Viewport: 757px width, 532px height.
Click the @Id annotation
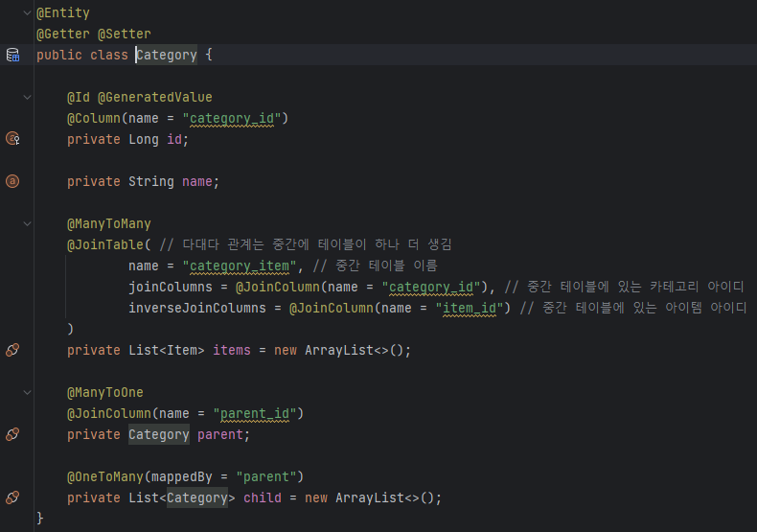click(79, 98)
